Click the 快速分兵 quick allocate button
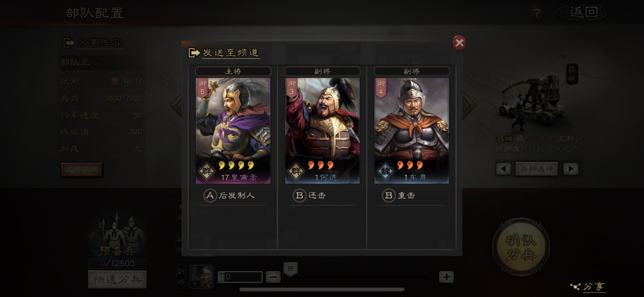Viewport: 644px width, 297px height. coord(118,279)
